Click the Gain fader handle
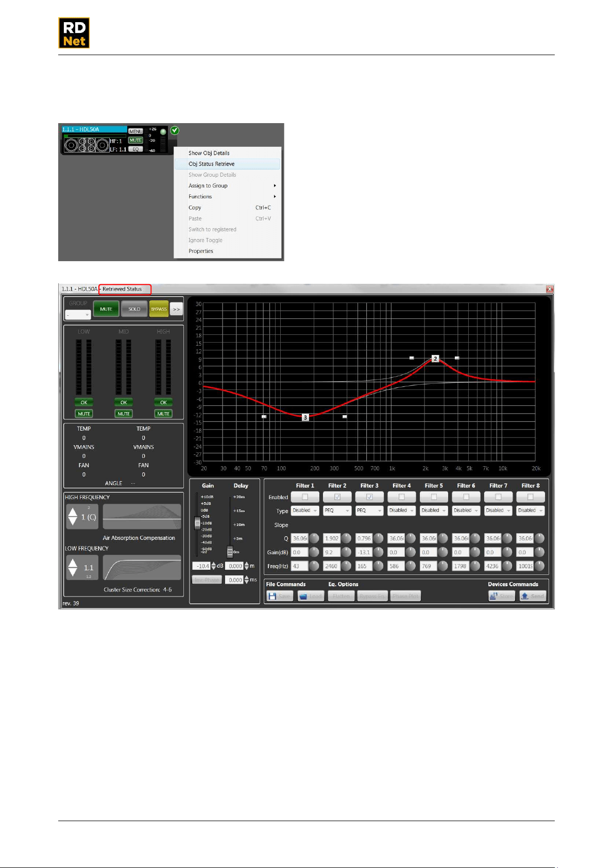This screenshot has width=614, height=868. 197,523
